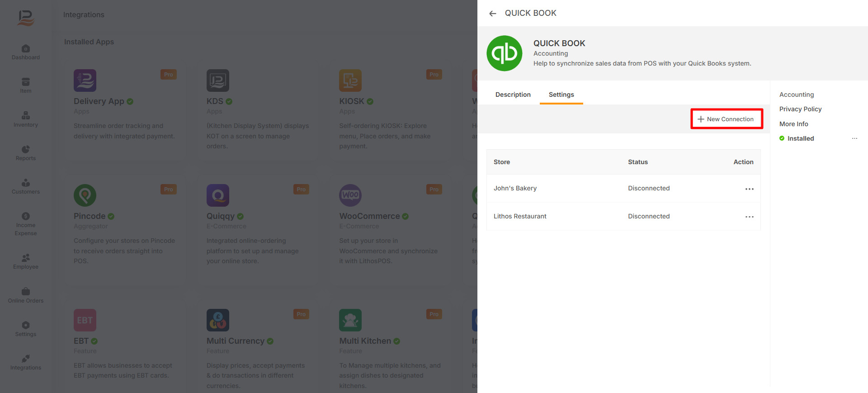This screenshot has height=393, width=868.
Task: Open the KDS app icon
Action: 218,80
